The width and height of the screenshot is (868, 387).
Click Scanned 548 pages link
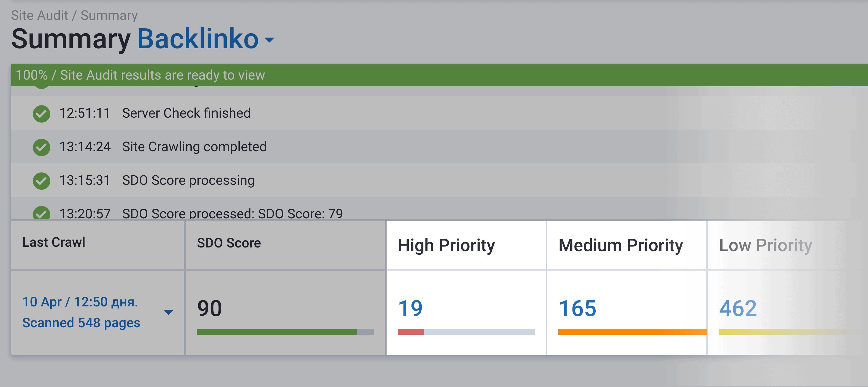point(81,323)
